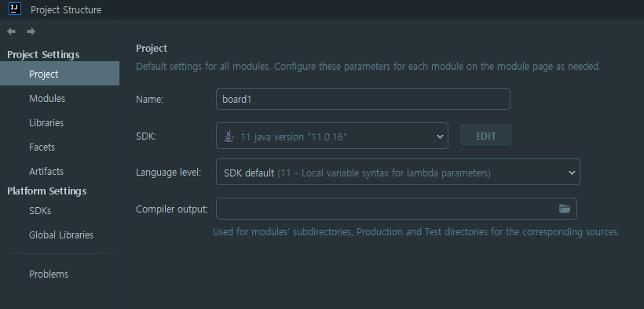Viewport: 644px width, 309px height.
Task: Click the IntelliJ IDEA logo icon
Action: pyautogui.click(x=14, y=9)
